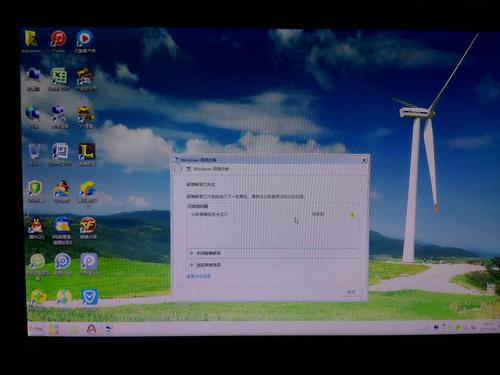Launch Word 2007 from the desktop
The width and height of the screenshot is (500, 375).
(60, 153)
